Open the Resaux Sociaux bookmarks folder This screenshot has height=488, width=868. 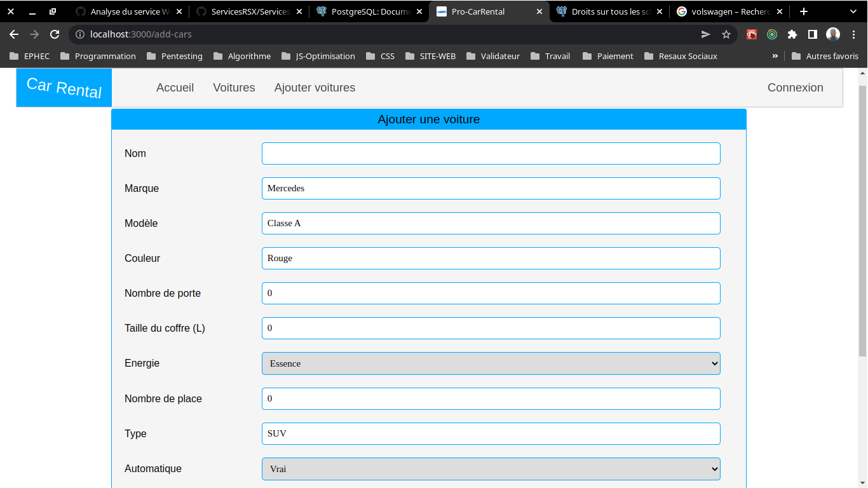tap(681, 56)
